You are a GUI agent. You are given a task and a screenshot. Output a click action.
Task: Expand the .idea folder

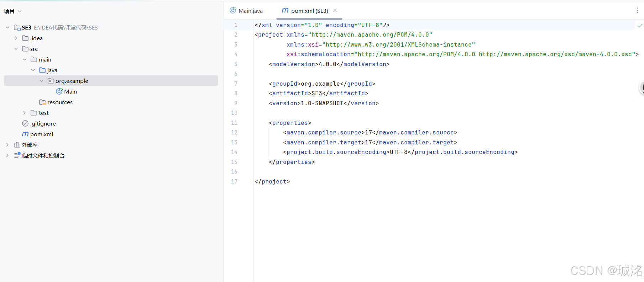point(16,38)
